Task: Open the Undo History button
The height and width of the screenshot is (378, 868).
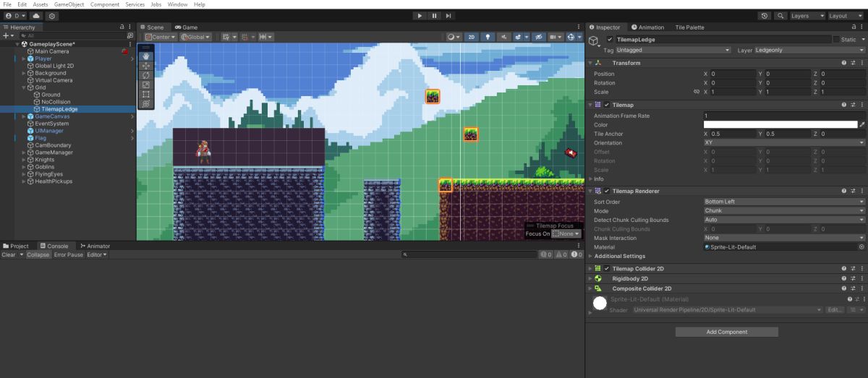Action: click(765, 16)
